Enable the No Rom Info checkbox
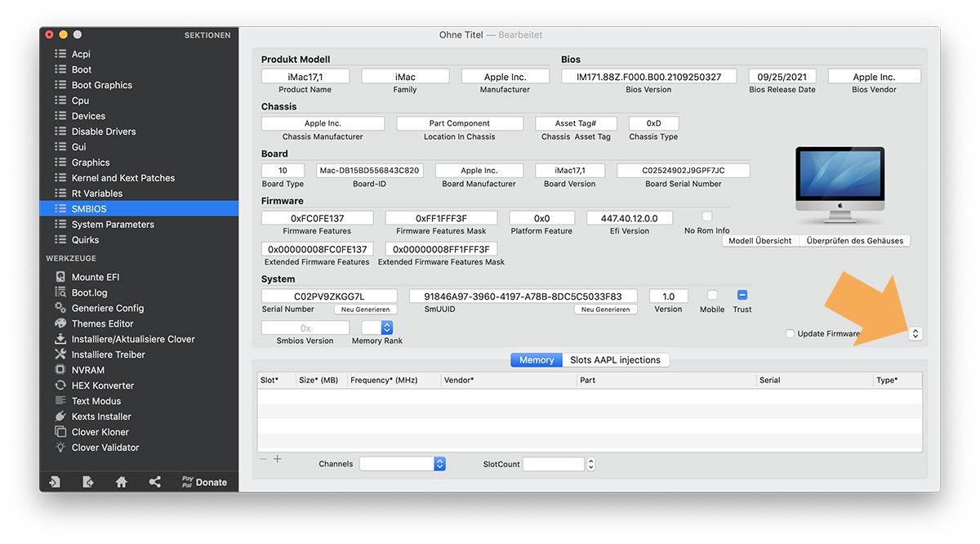Viewport: 980px width, 544px height. point(707,216)
